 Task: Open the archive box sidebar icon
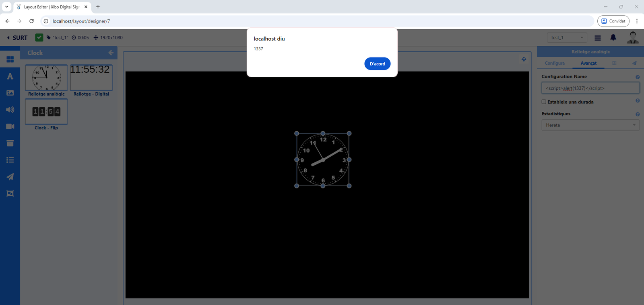click(x=10, y=143)
